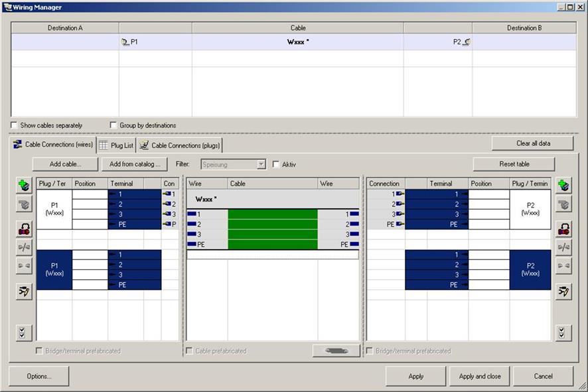The image size is (588, 392).
Task: Click the pin icon beside 2 in the P2 Connection column
Action: pos(400,204)
